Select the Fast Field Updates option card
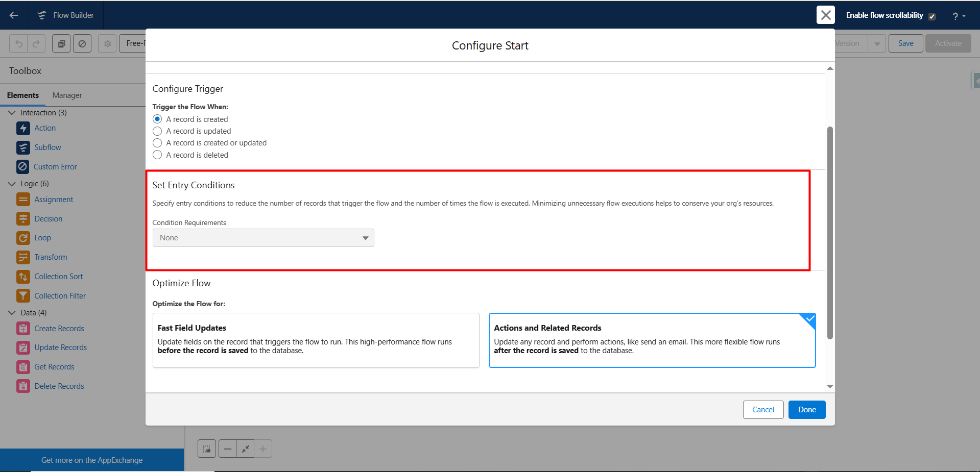 point(316,340)
